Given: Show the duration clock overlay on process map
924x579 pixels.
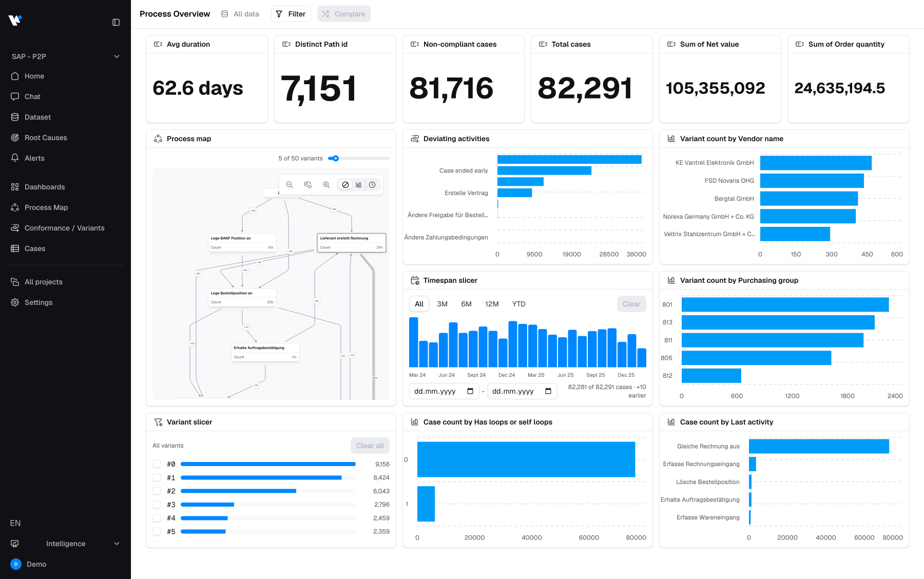Looking at the screenshot, I should click(x=372, y=185).
